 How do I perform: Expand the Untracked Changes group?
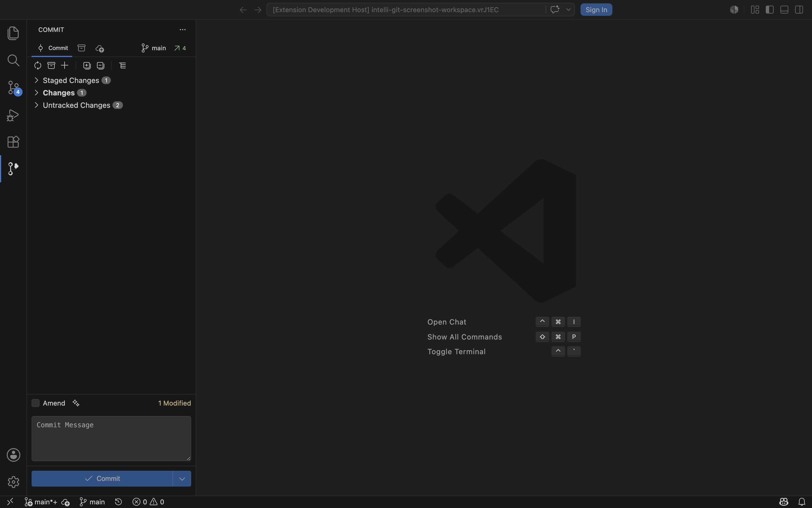111,105
